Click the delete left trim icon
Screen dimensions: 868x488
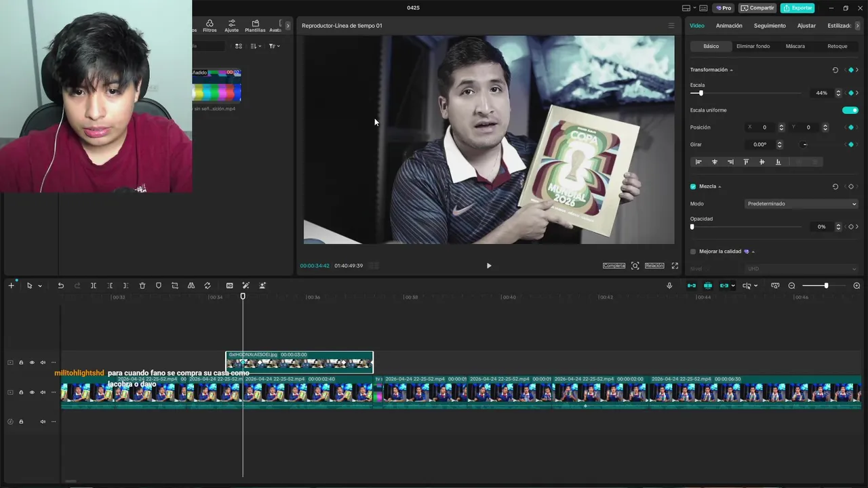tap(110, 286)
